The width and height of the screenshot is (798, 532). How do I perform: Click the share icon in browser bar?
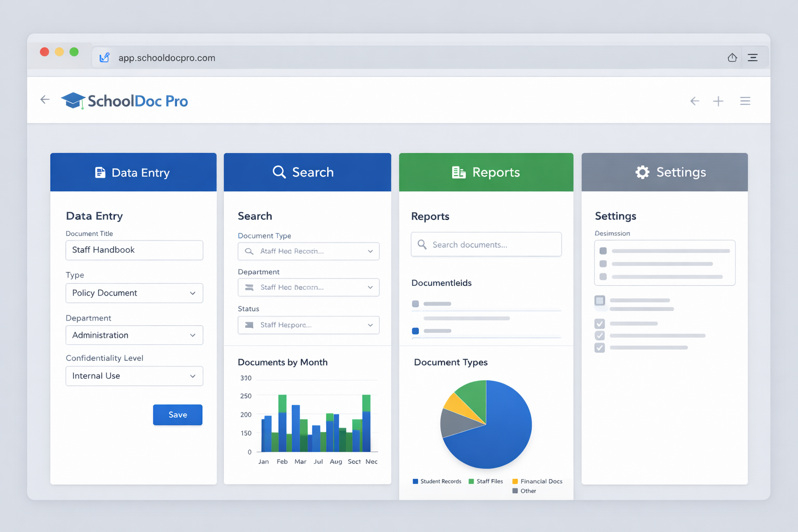[732, 58]
